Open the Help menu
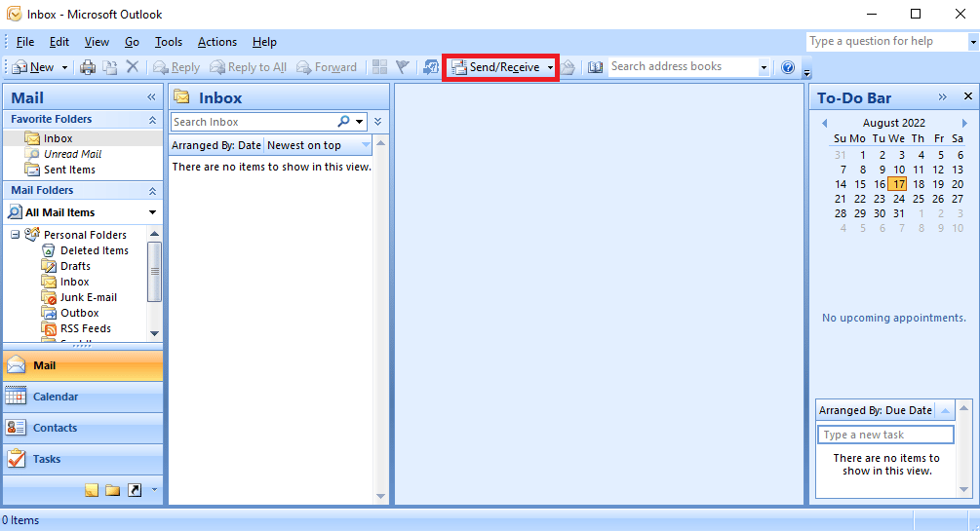This screenshot has width=980, height=531. tap(264, 42)
